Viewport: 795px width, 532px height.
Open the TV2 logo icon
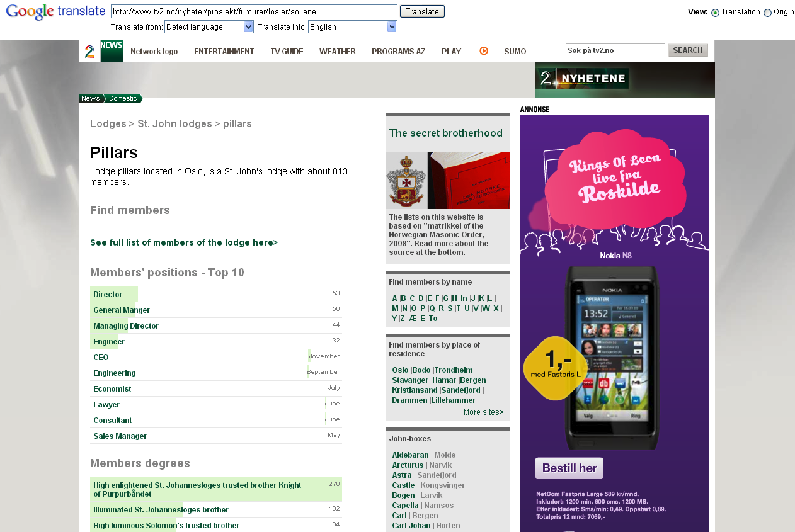(x=89, y=51)
